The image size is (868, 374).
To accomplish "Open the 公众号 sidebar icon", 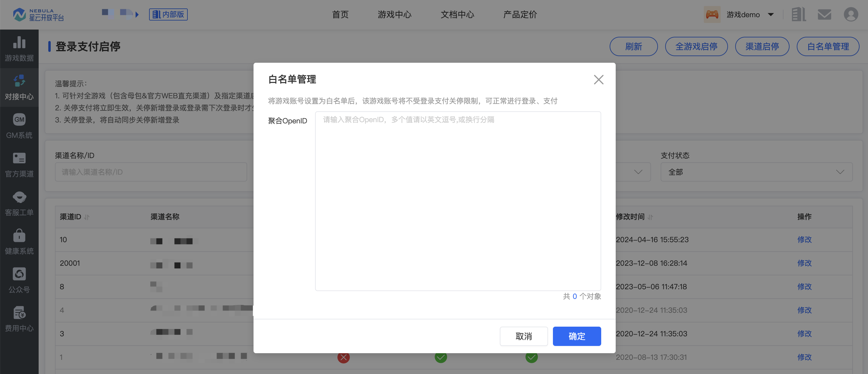I will [19, 274].
